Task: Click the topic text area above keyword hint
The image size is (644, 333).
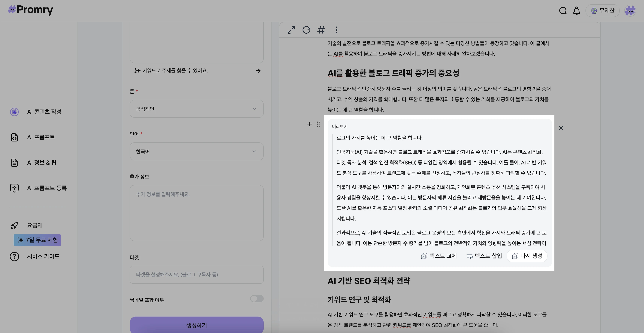Action: 197,42
